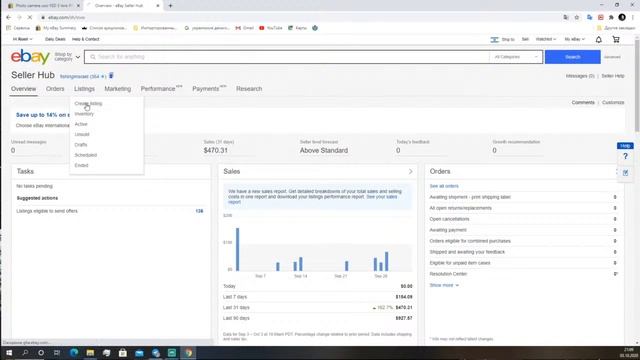Viewport: 640px width, 360px height.
Task: Open the shopping cart
Action: coord(616,40)
